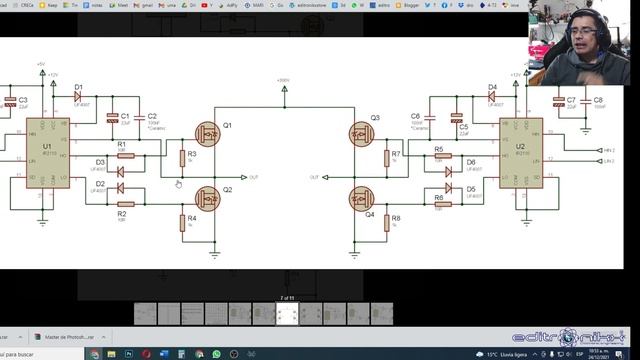Select the fifth slide thumbnail
This screenshot has height=360, width=640.
click(240, 314)
